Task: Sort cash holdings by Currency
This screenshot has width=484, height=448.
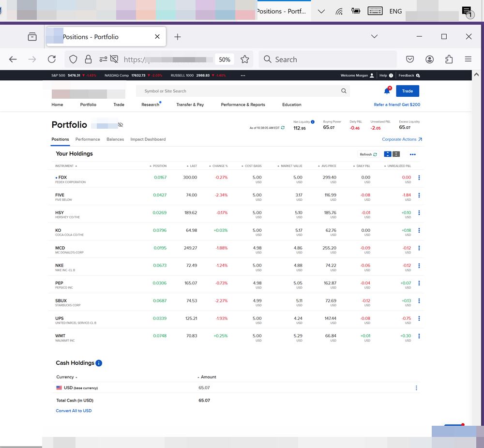Action: coord(67,377)
